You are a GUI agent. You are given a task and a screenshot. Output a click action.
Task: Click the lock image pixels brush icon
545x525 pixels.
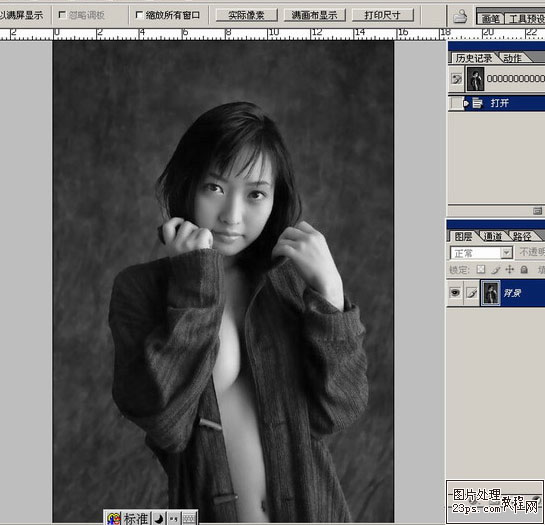495,269
